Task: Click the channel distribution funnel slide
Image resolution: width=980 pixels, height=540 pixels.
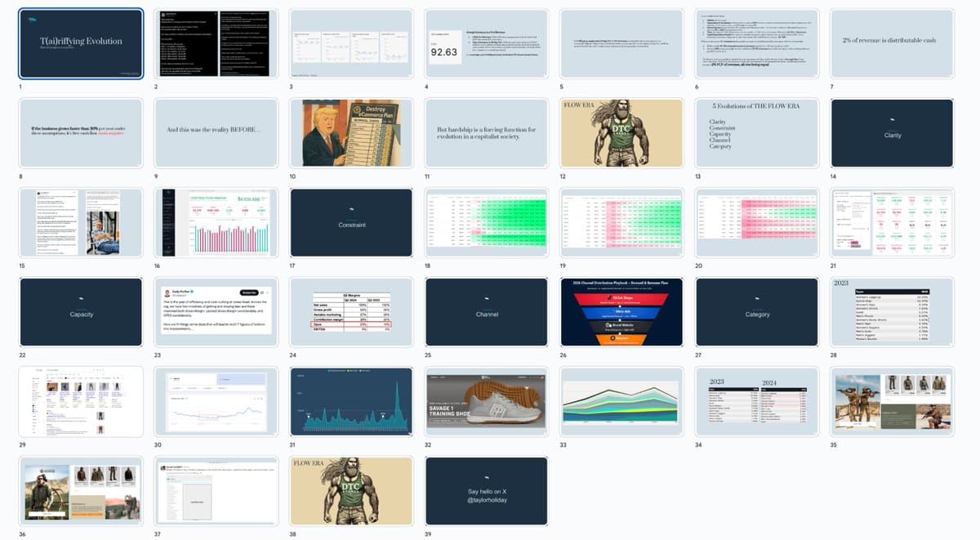Action: click(x=621, y=312)
